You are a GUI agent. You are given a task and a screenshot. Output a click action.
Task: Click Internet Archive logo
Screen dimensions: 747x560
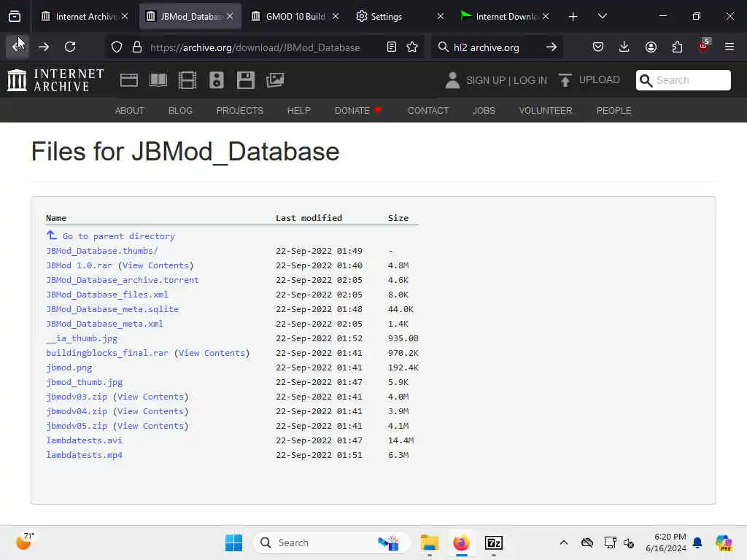pyautogui.click(x=55, y=80)
